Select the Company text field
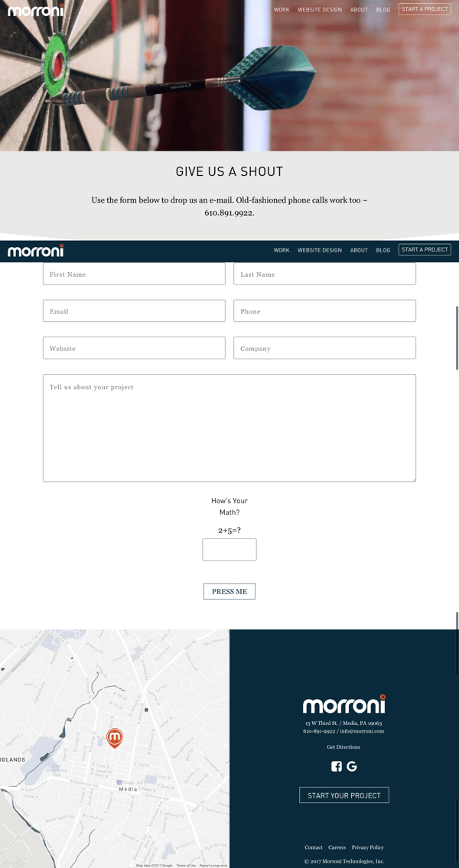This screenshot has width=459, height=868. coord(324,349)
